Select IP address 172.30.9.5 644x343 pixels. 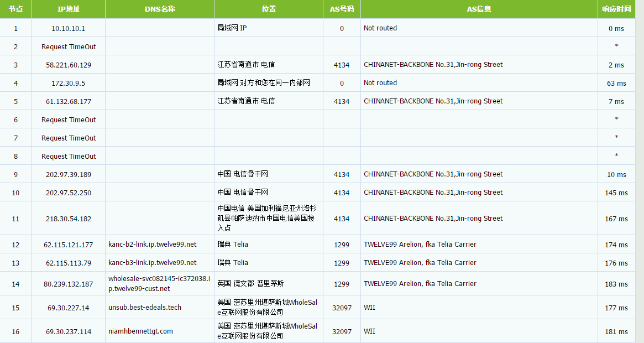[x=68, y=83]
